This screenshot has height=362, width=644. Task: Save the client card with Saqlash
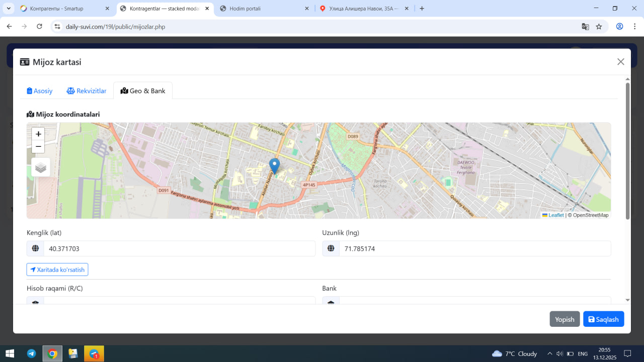(x=603, y=319)
